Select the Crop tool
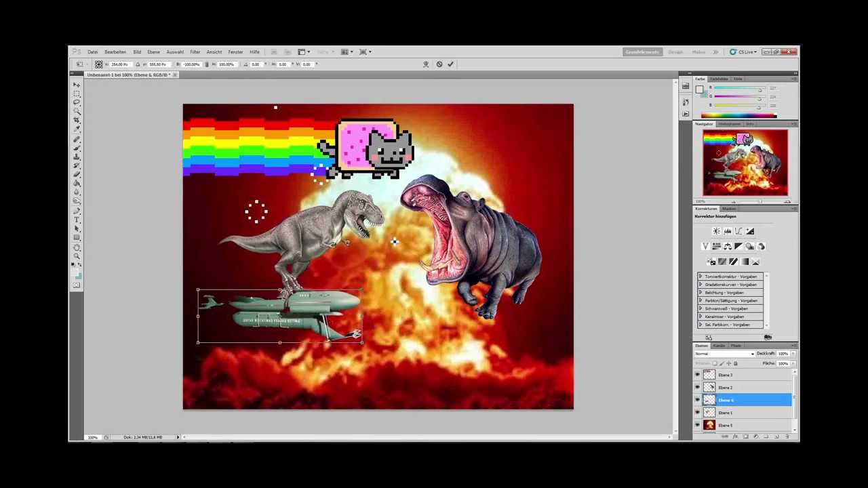Viewport: 868px width, 488px height. pos(77,120)
